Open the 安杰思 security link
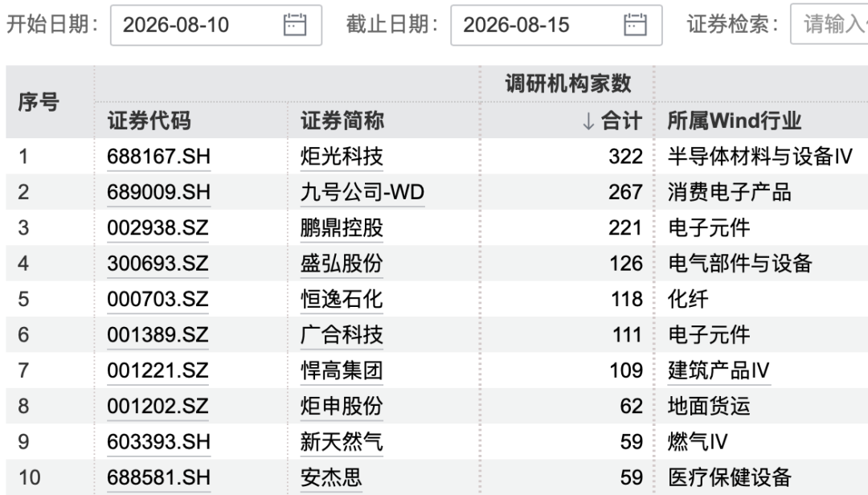868x495 pixels. (x=331, y=478)
